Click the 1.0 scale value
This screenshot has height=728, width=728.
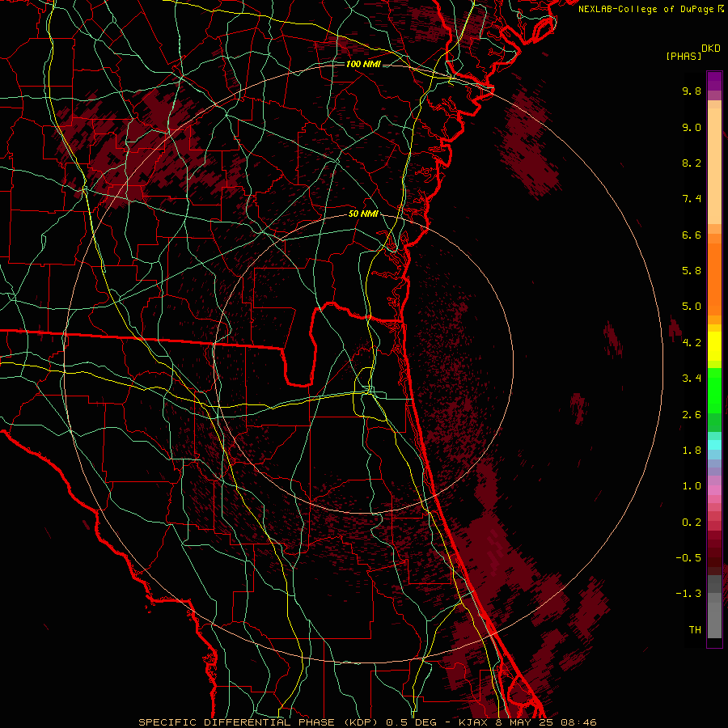pos(692,486)
